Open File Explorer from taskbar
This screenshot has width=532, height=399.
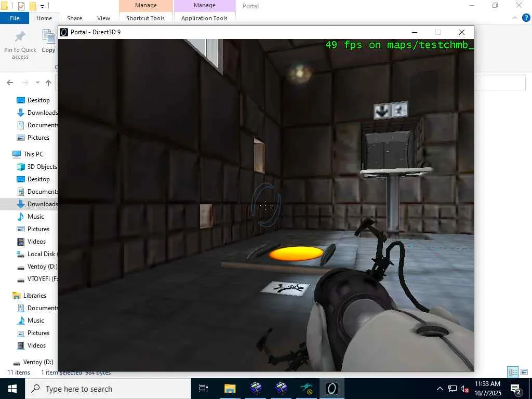click(230, 389)
